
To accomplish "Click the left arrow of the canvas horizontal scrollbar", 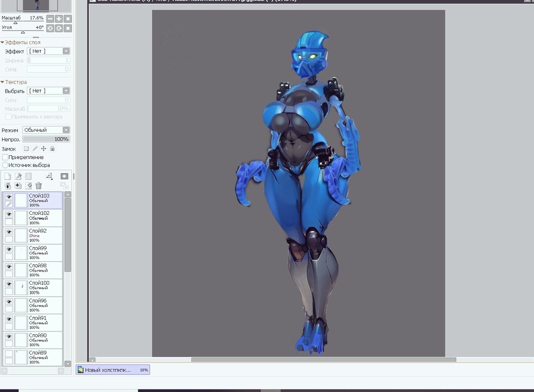I will coord(92,360).
